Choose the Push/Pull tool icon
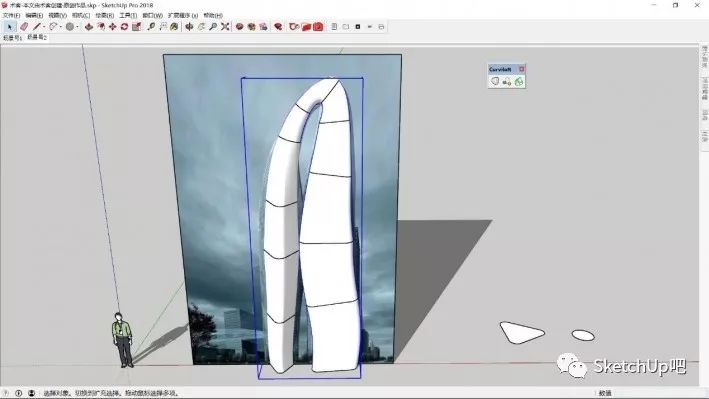709x399 pixels. (89, 27)
